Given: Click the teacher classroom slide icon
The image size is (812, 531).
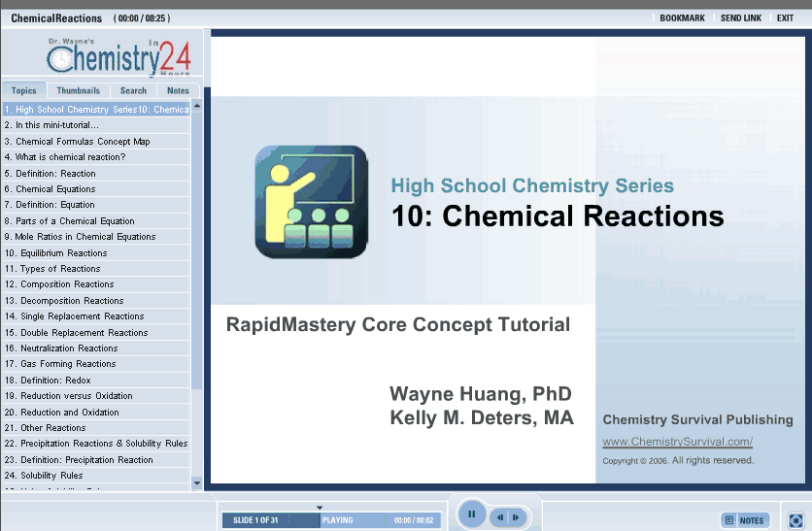Looking at the screenshot, I should 311,202.
